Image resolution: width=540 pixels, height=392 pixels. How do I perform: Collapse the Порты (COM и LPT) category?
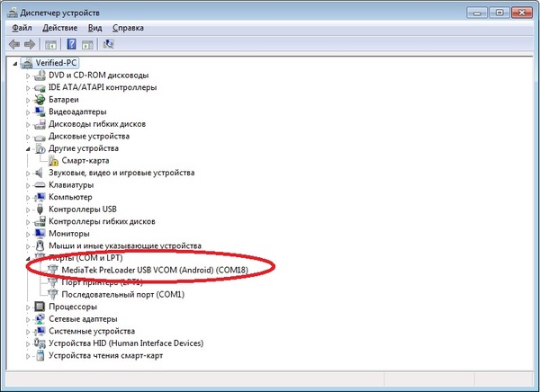28,257
